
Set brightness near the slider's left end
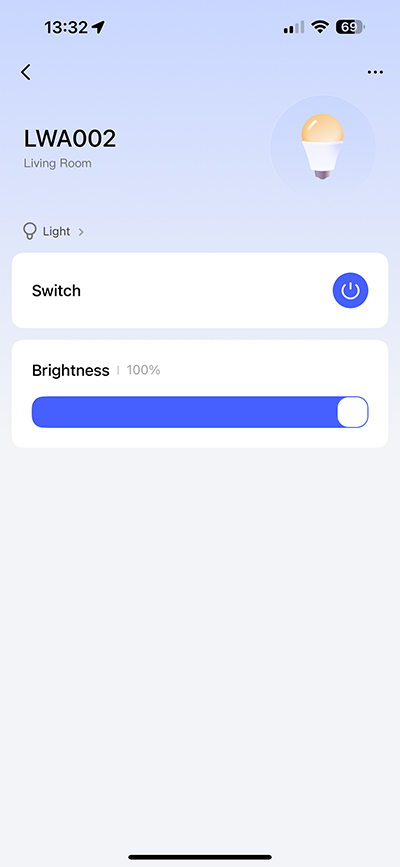click(41, 412)
